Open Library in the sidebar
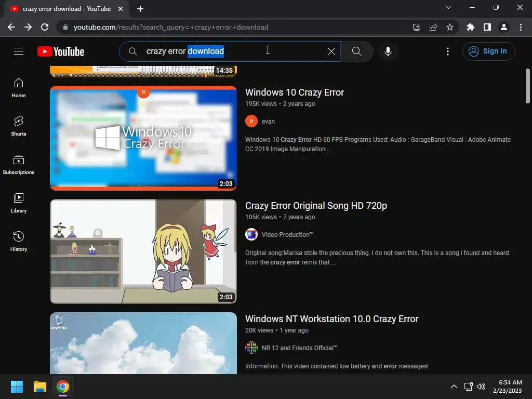 pyautogui.click(x=19, y=203)
